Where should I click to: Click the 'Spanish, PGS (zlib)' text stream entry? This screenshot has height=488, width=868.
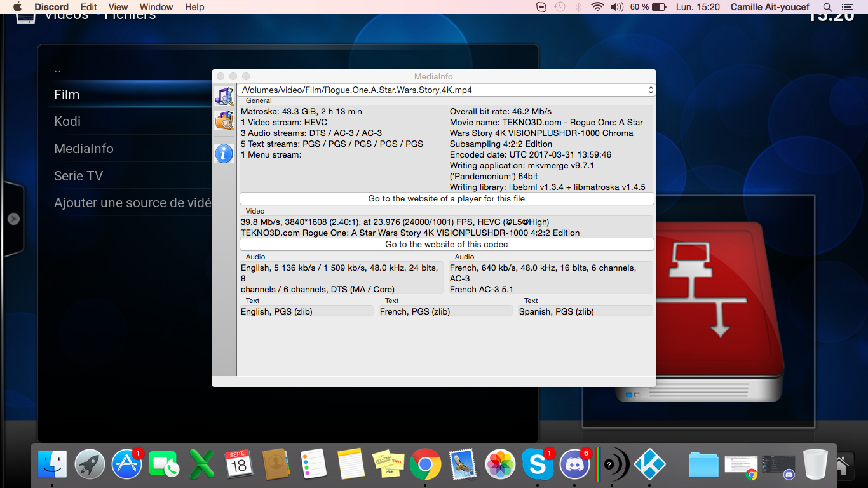[557, 311]
